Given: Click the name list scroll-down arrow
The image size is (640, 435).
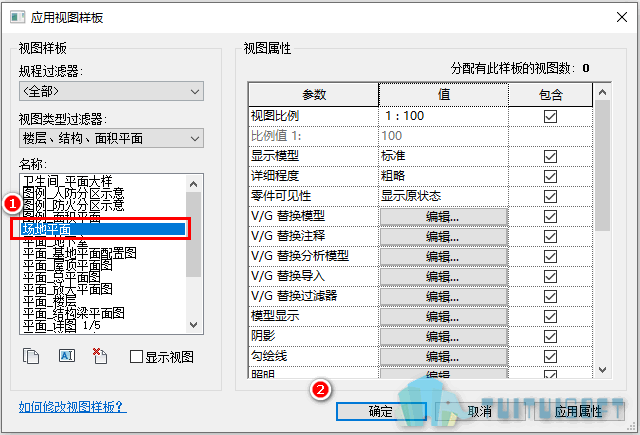Looking at the screenshot, I should point(193,325).
